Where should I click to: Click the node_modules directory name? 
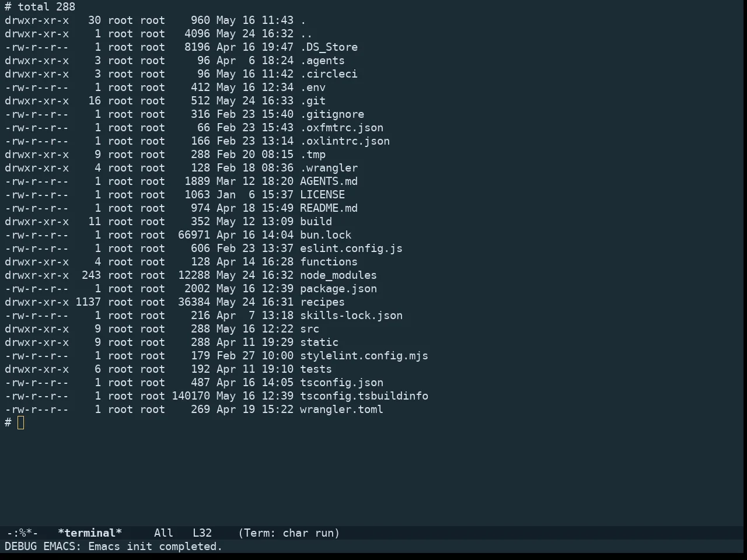click(338, 275)
